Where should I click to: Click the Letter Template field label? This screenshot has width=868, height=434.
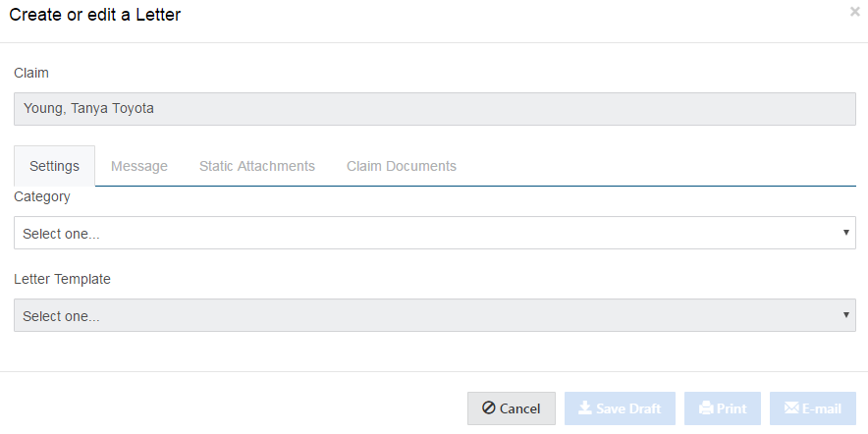(62, 279)
